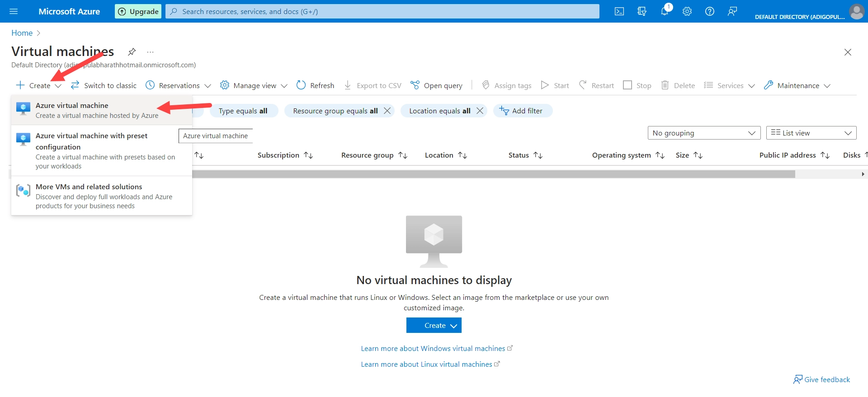Click the Restart toolbar button

click(596, 85)
